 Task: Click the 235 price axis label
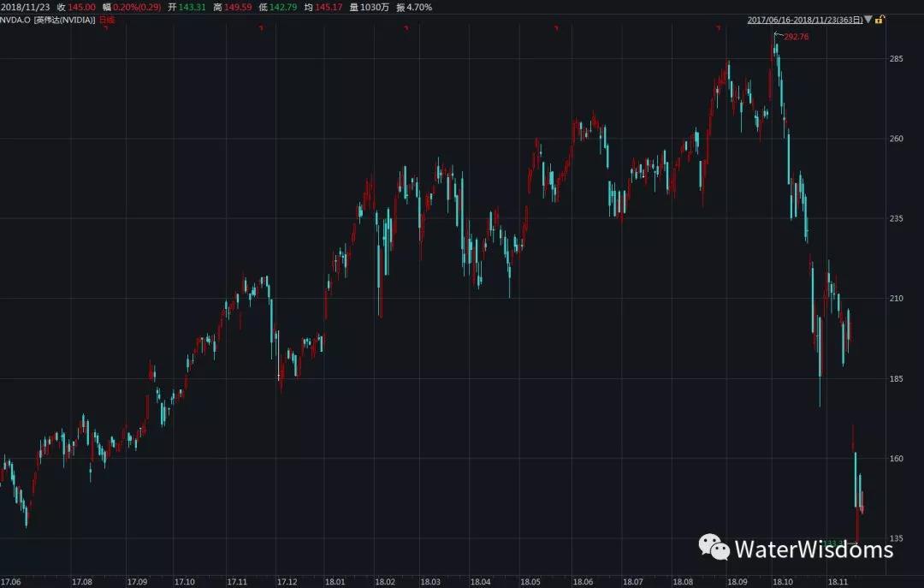897,218
